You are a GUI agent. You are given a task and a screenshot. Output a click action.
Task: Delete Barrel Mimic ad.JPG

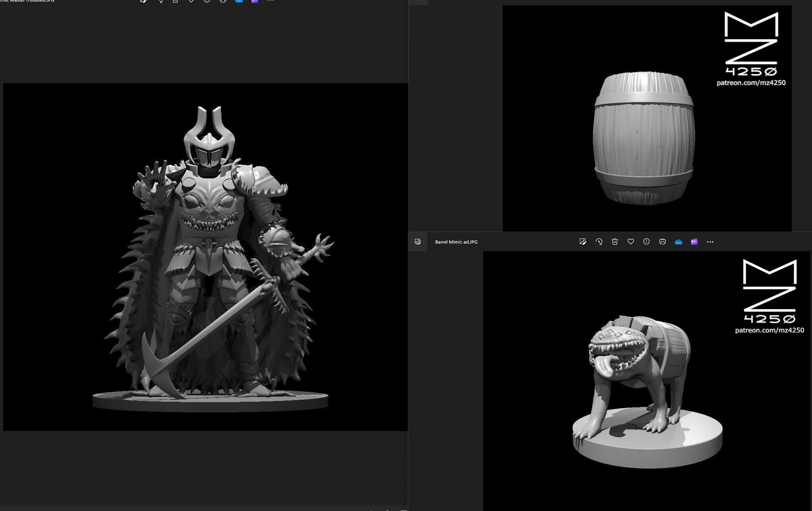[x=615, y=242]
